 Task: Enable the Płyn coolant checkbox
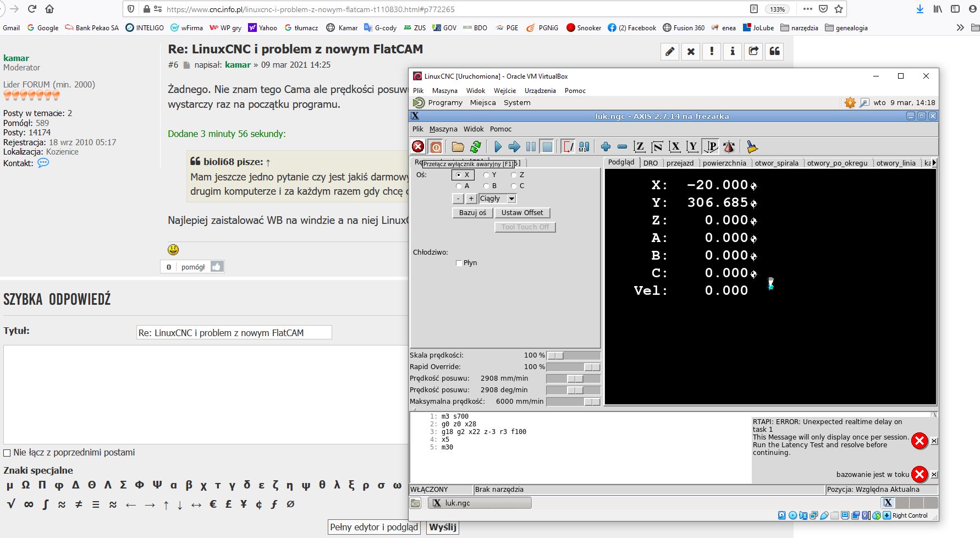[459, 263]
